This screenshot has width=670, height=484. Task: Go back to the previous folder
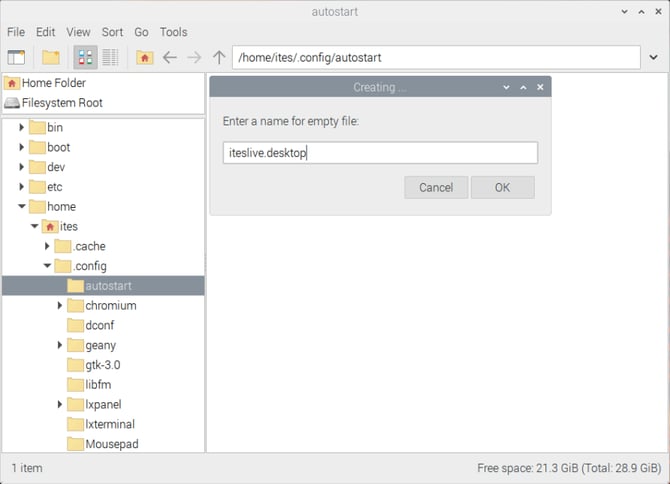(169, 58)
